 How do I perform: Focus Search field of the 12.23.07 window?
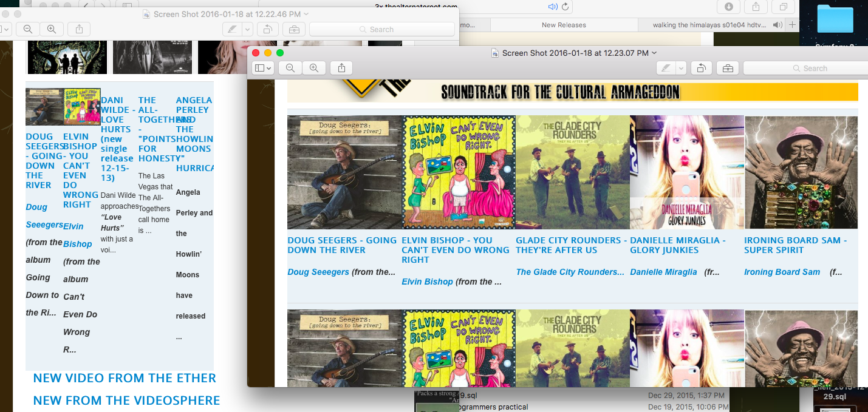[805, 68]
